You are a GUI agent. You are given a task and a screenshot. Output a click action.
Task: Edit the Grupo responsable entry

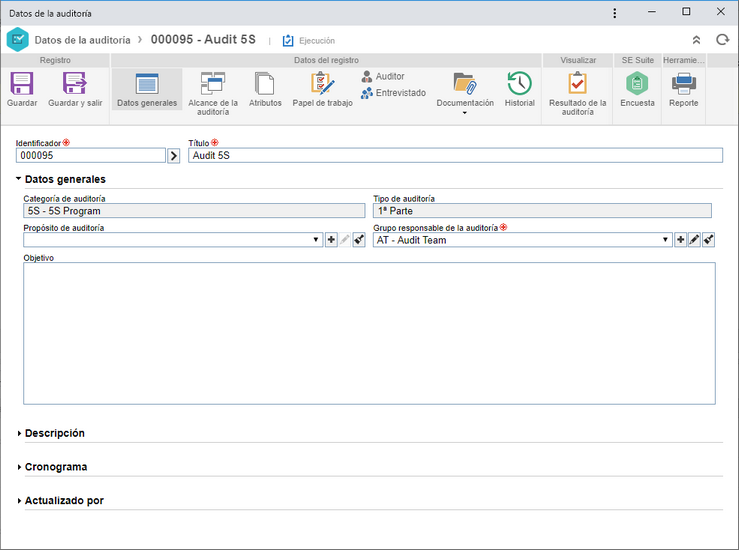tap(694, 240)
